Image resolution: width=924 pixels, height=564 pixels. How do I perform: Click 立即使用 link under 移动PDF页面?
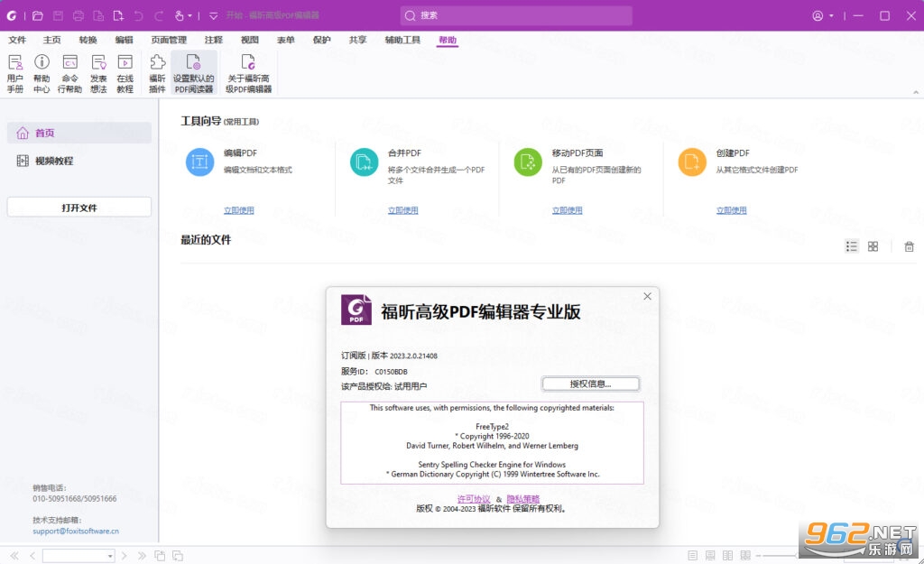click(567, 210)
